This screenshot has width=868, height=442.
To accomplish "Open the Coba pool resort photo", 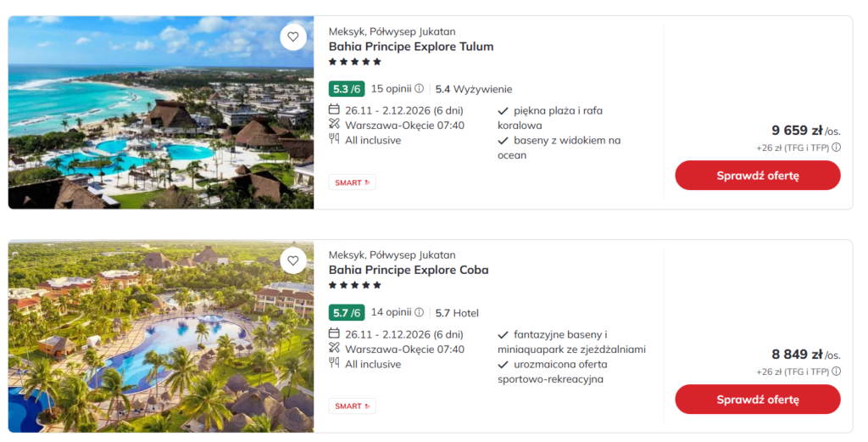I will (x=161, y=336).
